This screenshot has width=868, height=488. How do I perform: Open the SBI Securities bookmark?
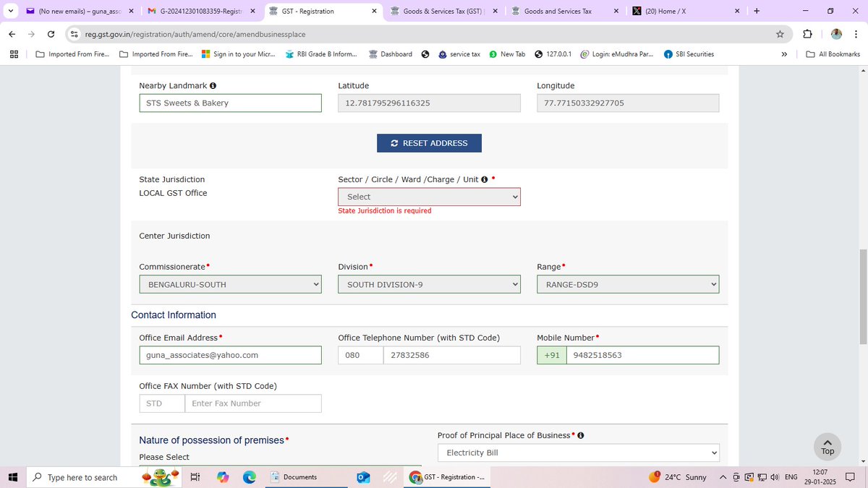[689, 54]
